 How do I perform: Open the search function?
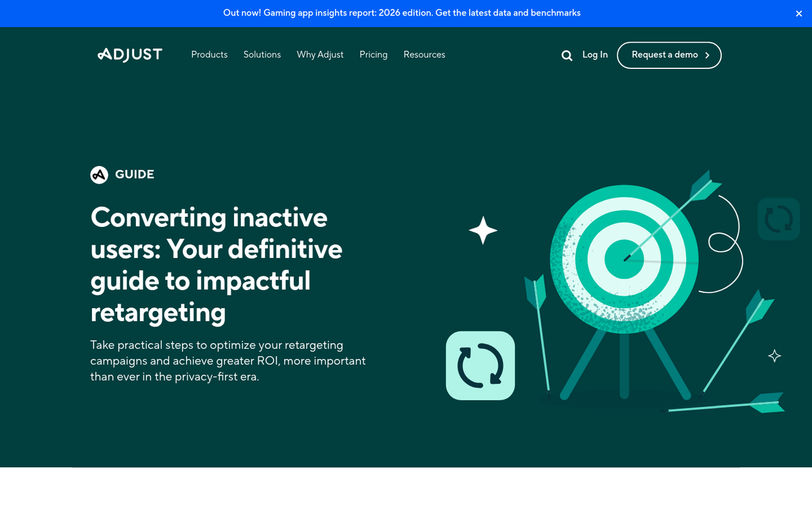(x=566, y=56)
